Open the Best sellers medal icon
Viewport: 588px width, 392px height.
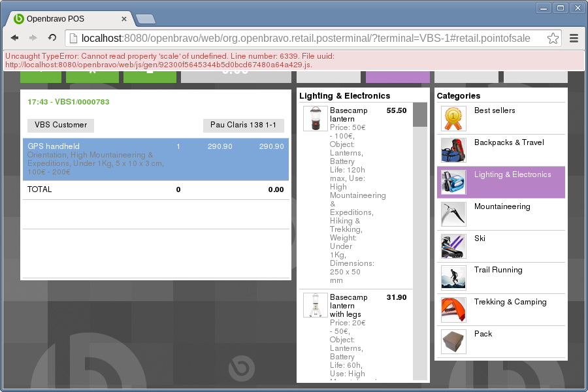(453, 118)
